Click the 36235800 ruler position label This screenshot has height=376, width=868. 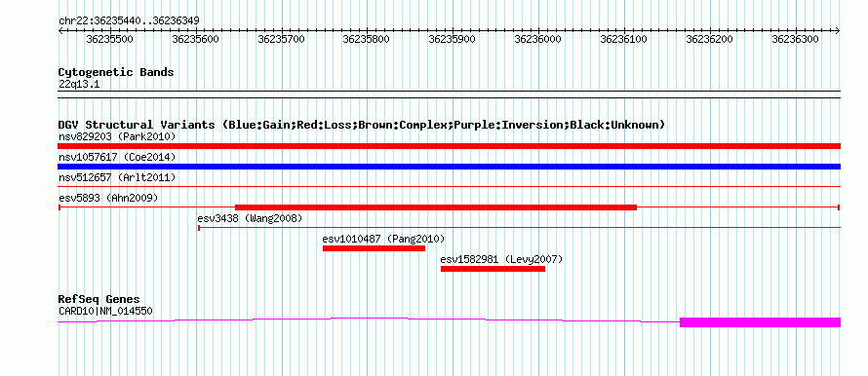[367, 39]
